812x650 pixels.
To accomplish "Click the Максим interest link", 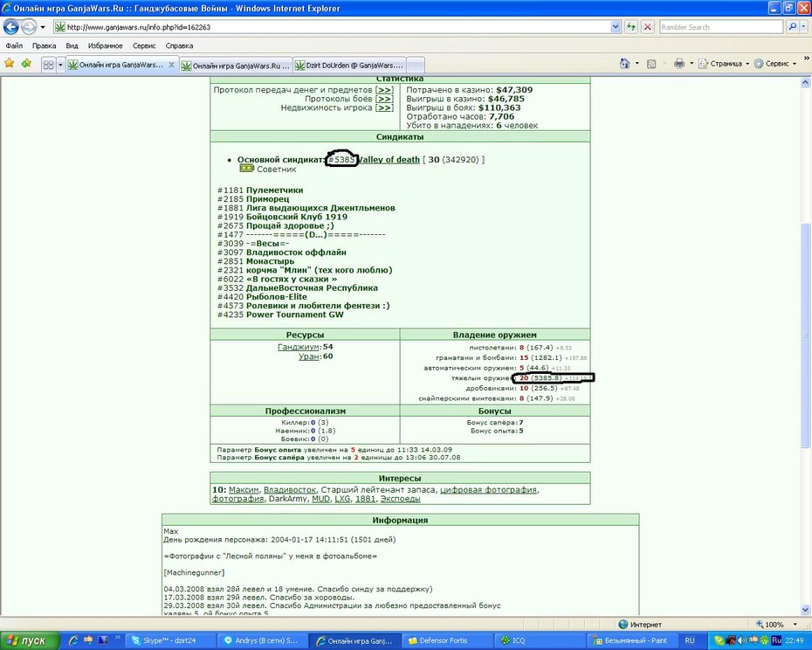I will (244, 489).
